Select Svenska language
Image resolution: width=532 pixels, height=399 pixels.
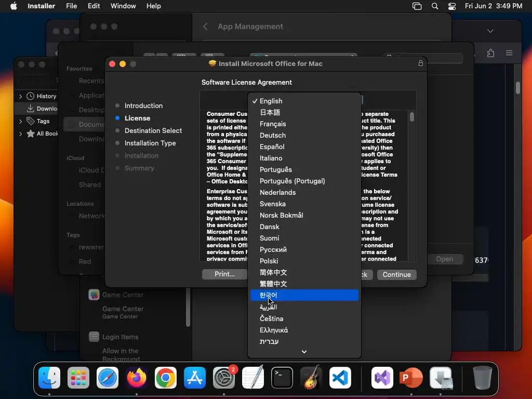pyautogui.click(x=304, y=204)
